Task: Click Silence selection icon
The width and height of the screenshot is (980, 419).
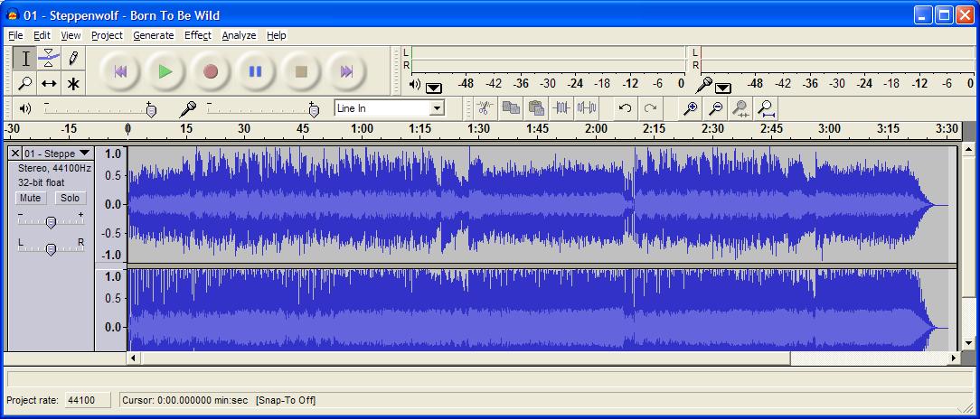Action: click(586, 108)
